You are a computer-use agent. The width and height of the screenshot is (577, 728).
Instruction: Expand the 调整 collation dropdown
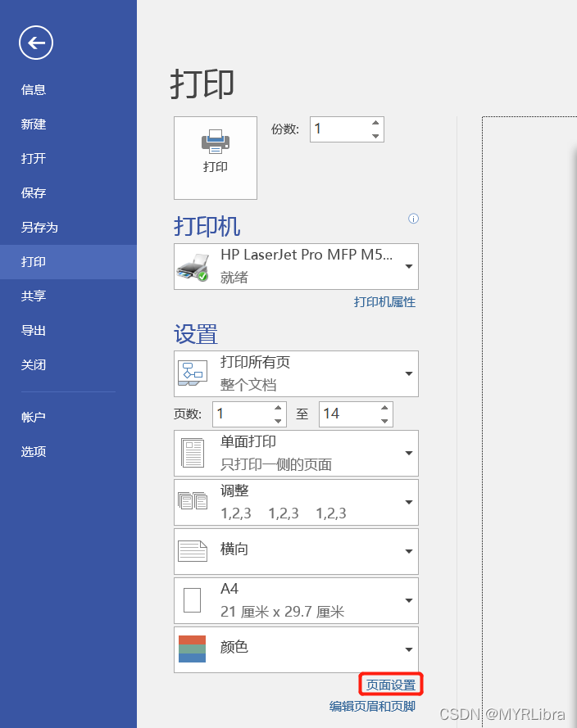(297, 502)
